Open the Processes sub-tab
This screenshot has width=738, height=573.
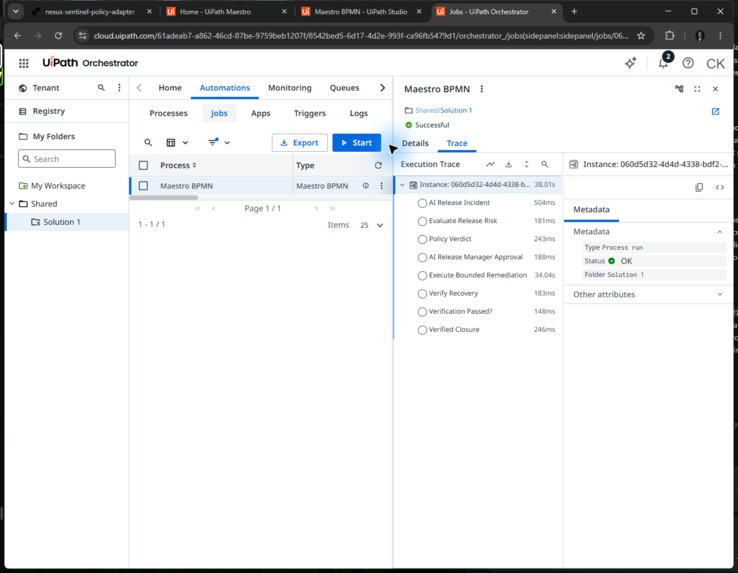coord(168,113)
